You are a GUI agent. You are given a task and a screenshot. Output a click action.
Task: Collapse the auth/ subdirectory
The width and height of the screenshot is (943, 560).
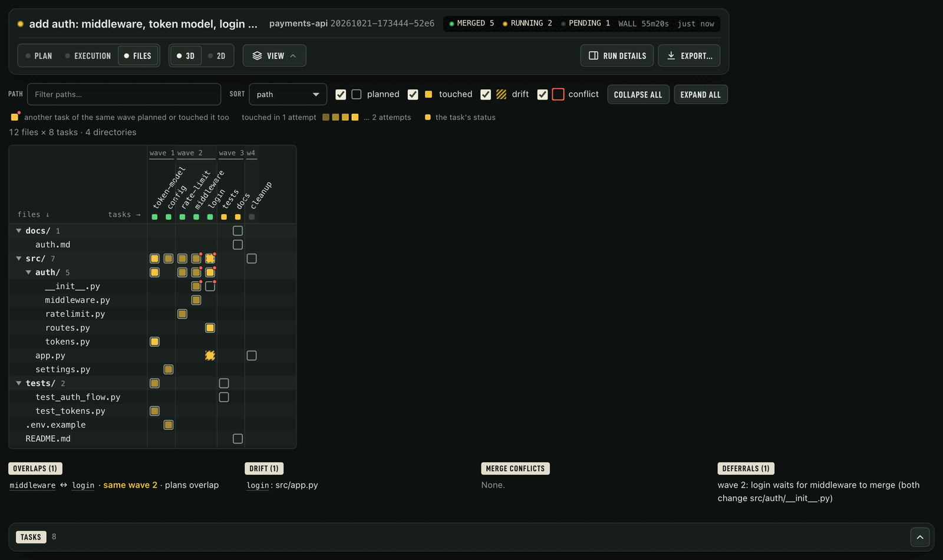point(28,272)
